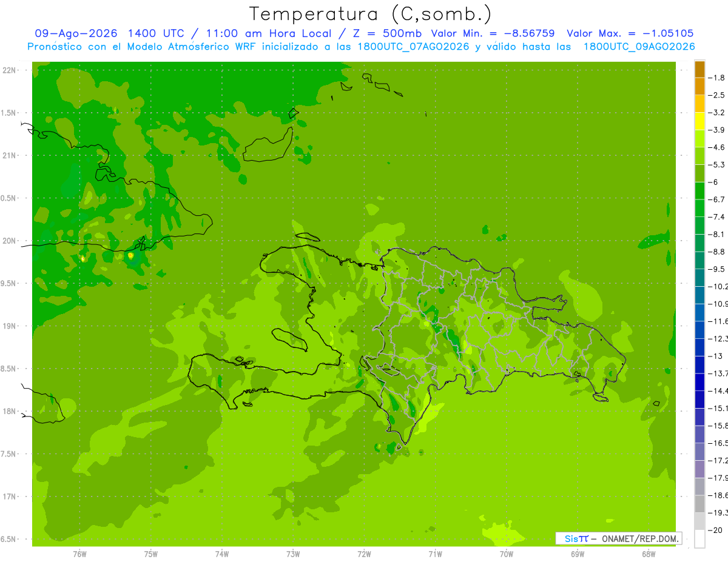Screen dimensions: 728x562
Task: Click the '18N' latitude label
Action: pyautogui.click(x=10, y=412)
